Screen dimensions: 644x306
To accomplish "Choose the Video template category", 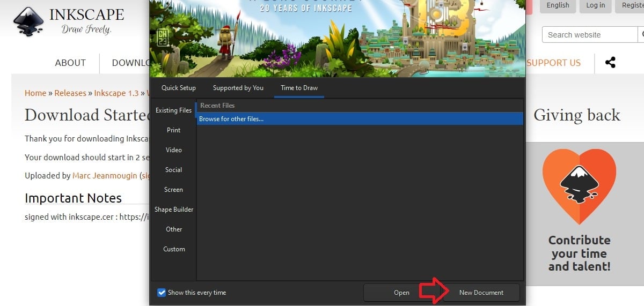I will point(173,150).
